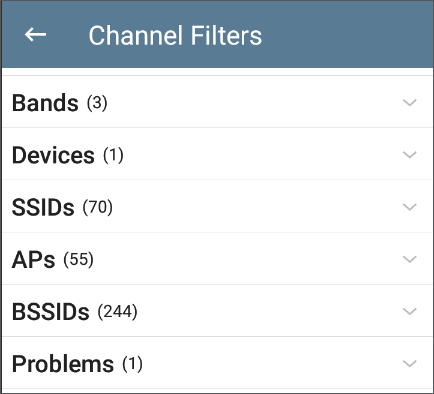The image size is (434, 394).
Task: Select the Bands filter label
Action: 45,103
